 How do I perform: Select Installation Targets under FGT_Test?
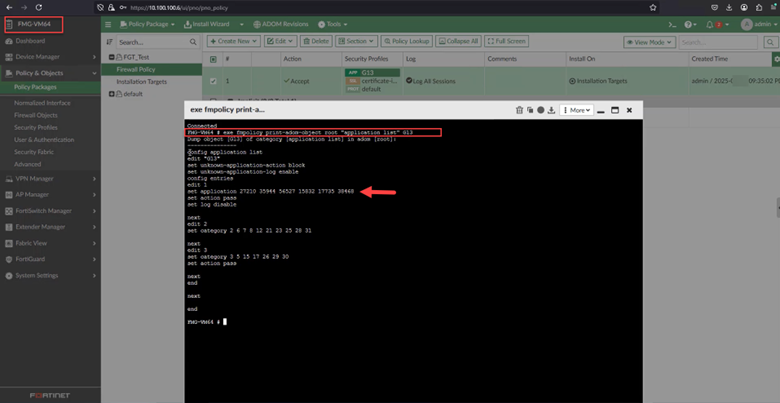coord(142,82)
